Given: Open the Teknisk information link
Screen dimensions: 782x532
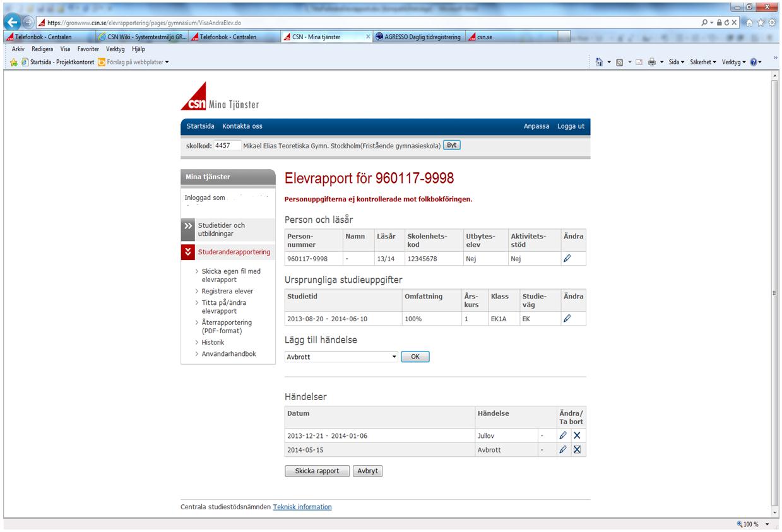Looking at the screenshot, I should pos(302,507).
